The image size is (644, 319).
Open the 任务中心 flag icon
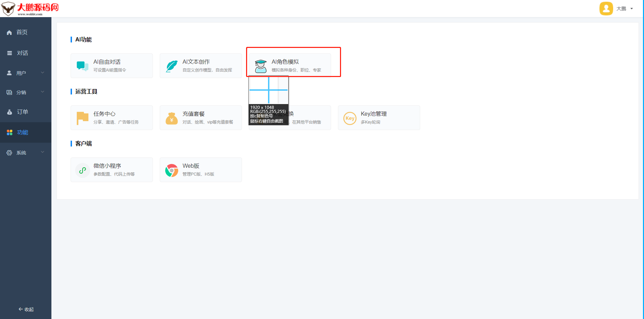[x=82, y=118]
